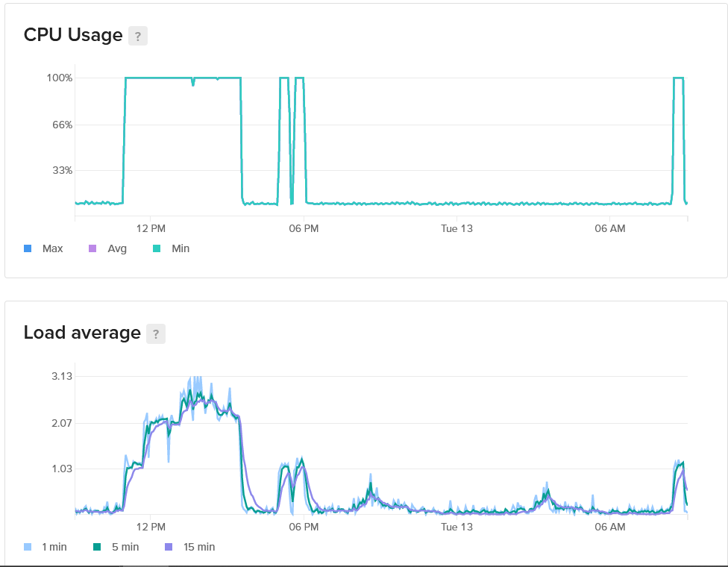728x567 pixels.
Task: Click the Load average help icon
Action: [154, 333]
